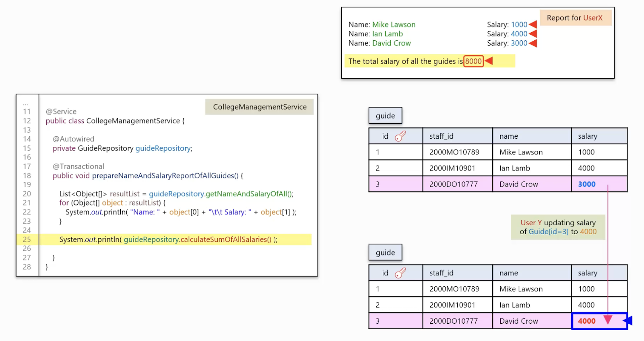Select 'Salary: 1000' in the report box
Screen dimensions: 644x341
point(507,25)
